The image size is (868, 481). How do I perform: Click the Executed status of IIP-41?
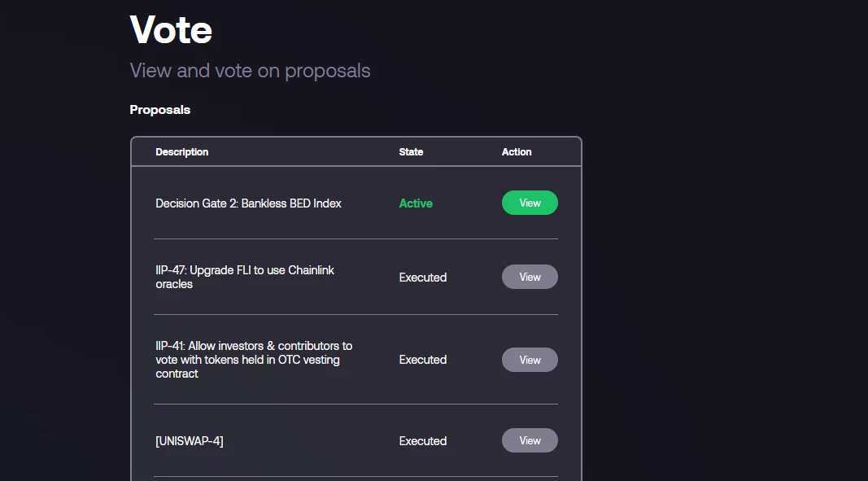pos(423,360)
